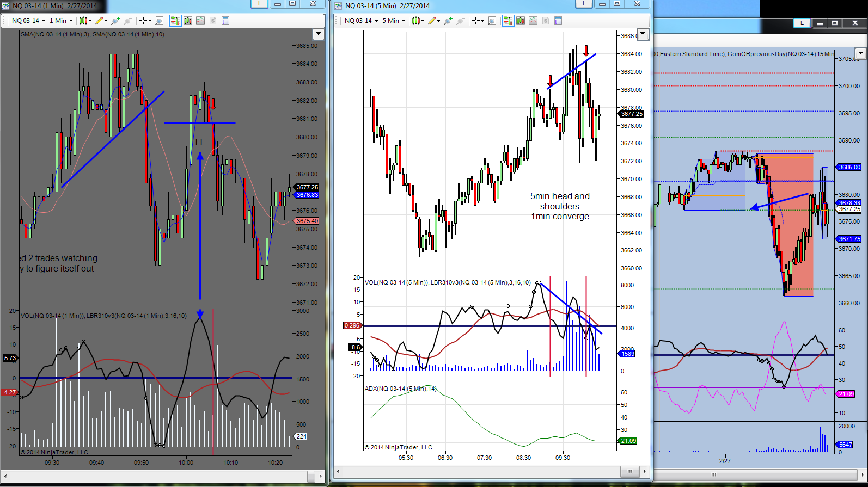Open 5 Min interval dropdown

pos(394,21)
